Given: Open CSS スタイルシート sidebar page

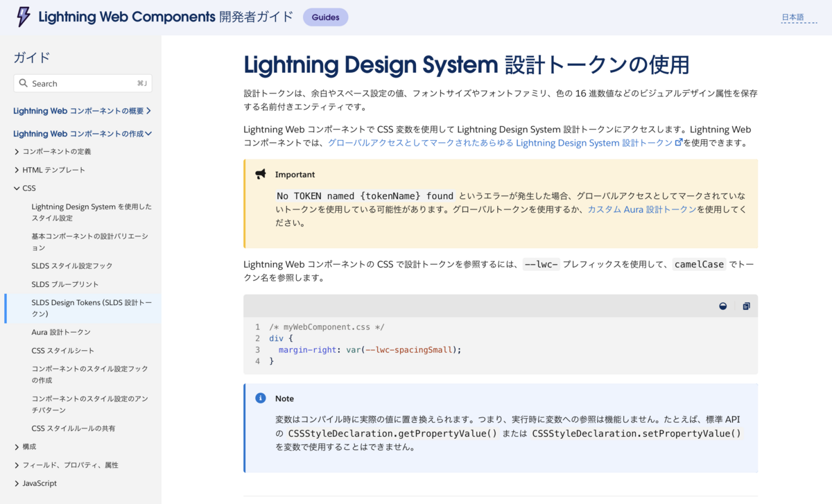Looking at the screenshot, I should pyautogui.click(x=63, y=351).
